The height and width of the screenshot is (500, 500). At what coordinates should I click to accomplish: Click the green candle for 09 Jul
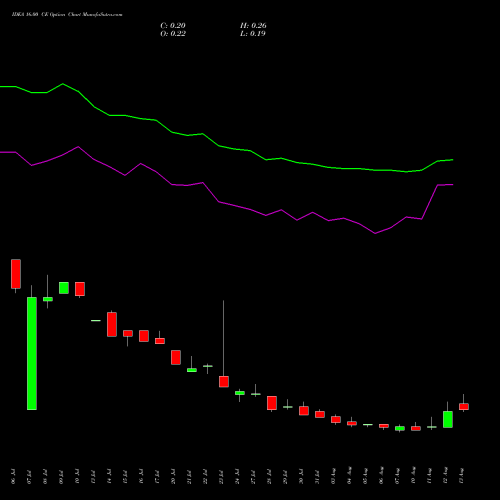point(64,288)
